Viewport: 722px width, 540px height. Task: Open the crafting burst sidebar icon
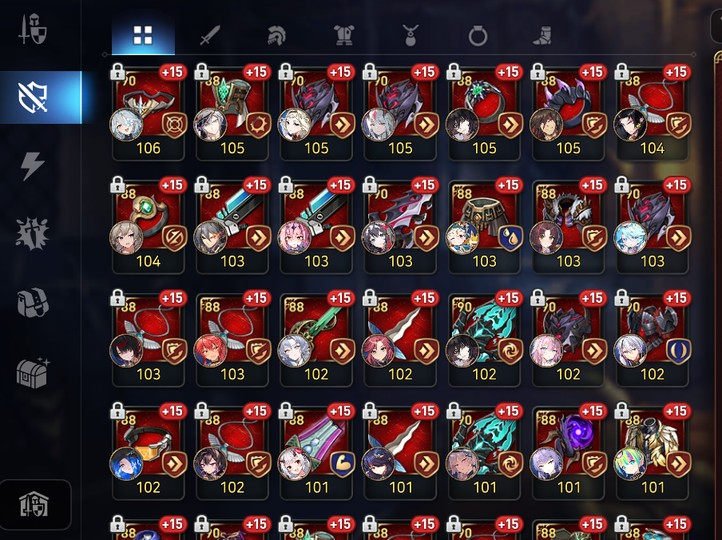pos(32,234)
